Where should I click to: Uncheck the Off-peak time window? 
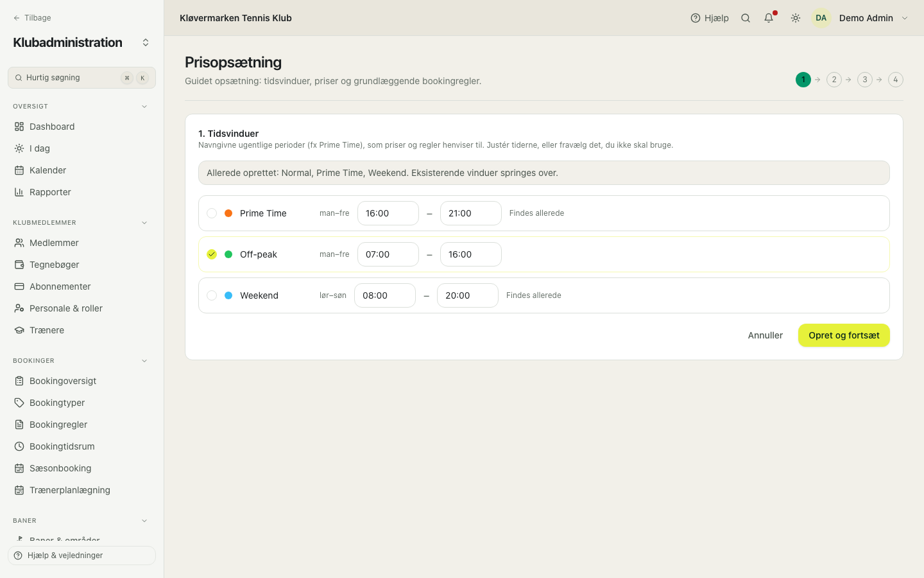212,254
